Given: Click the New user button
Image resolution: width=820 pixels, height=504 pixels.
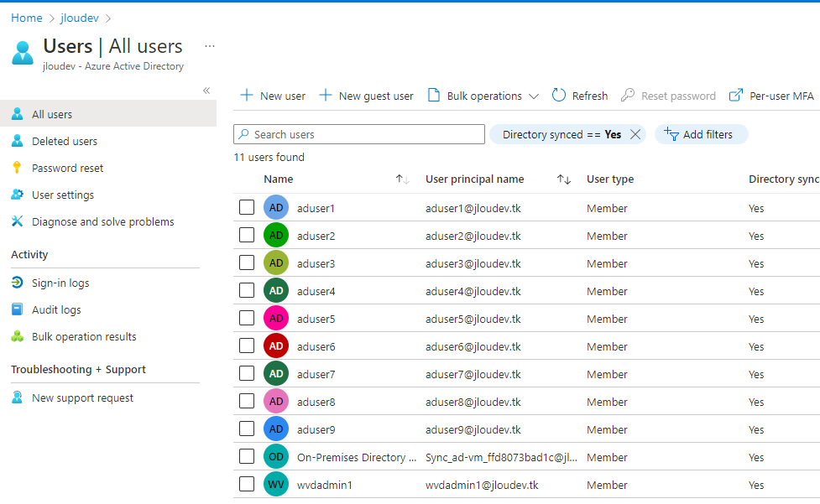Looking at the screenshot, I should coord(273,96).
